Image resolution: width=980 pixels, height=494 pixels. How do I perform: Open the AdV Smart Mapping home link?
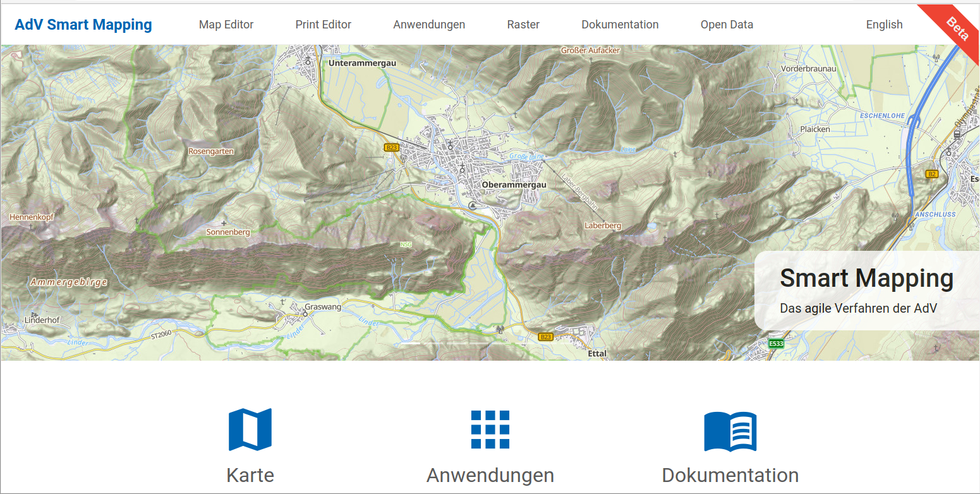pos(83,25)
